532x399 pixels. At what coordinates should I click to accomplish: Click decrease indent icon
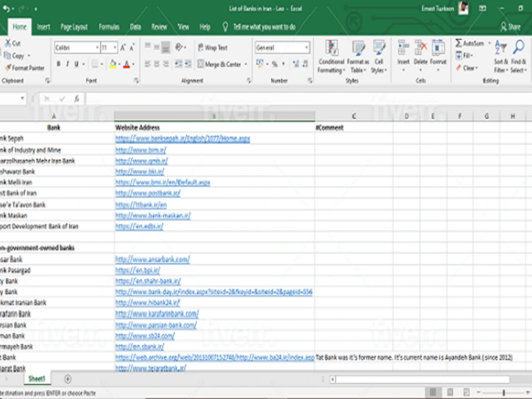coord(178,64)
